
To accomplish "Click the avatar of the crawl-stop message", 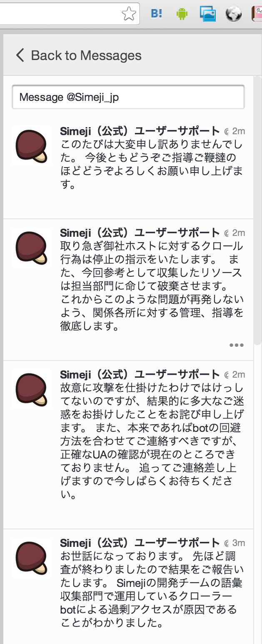I will coord(32,248).
